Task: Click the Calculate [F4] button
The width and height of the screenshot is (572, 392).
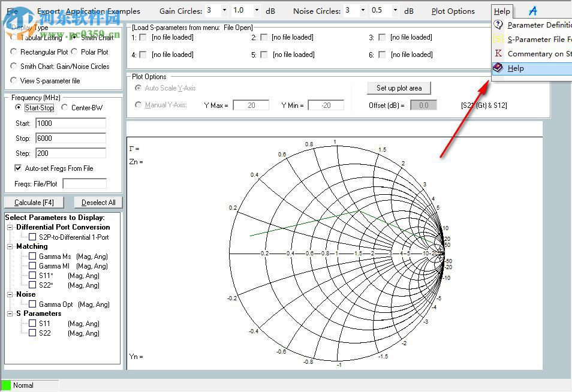Action: 34,202
